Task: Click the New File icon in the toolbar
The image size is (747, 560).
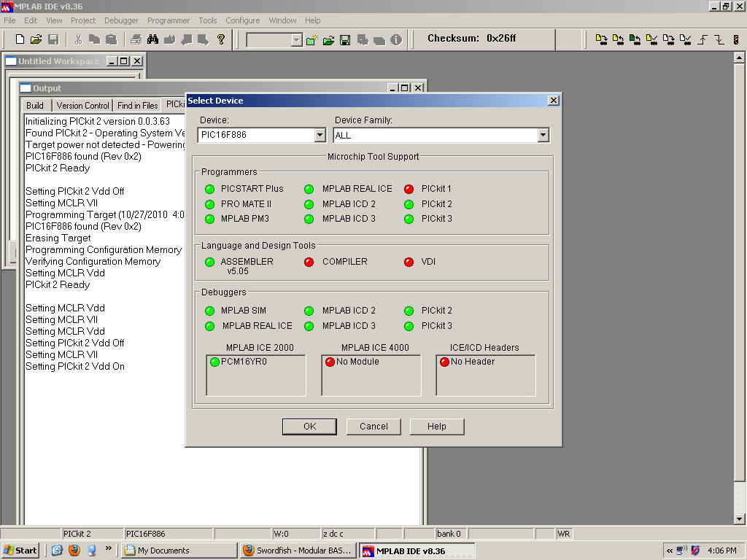Action: coord(20,39)
